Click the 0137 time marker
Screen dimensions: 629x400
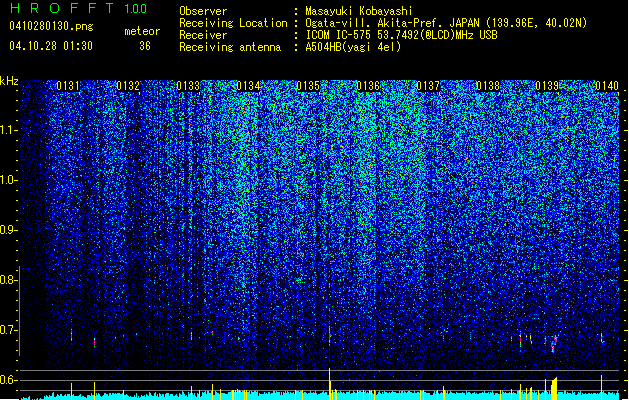coord(428,86)
